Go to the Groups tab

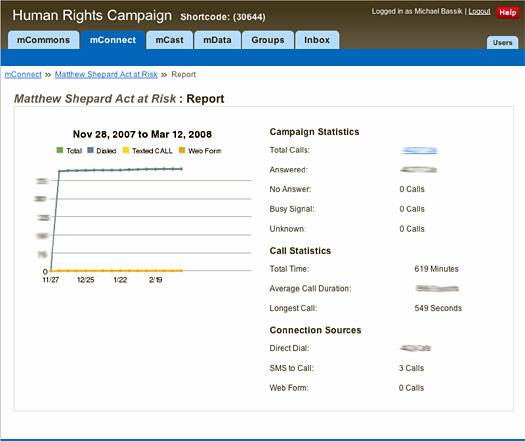click(x=268, y=40)
